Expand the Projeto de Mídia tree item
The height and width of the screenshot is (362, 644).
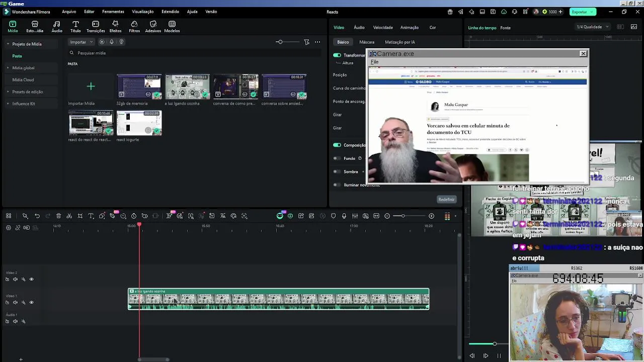coord(8,44)
